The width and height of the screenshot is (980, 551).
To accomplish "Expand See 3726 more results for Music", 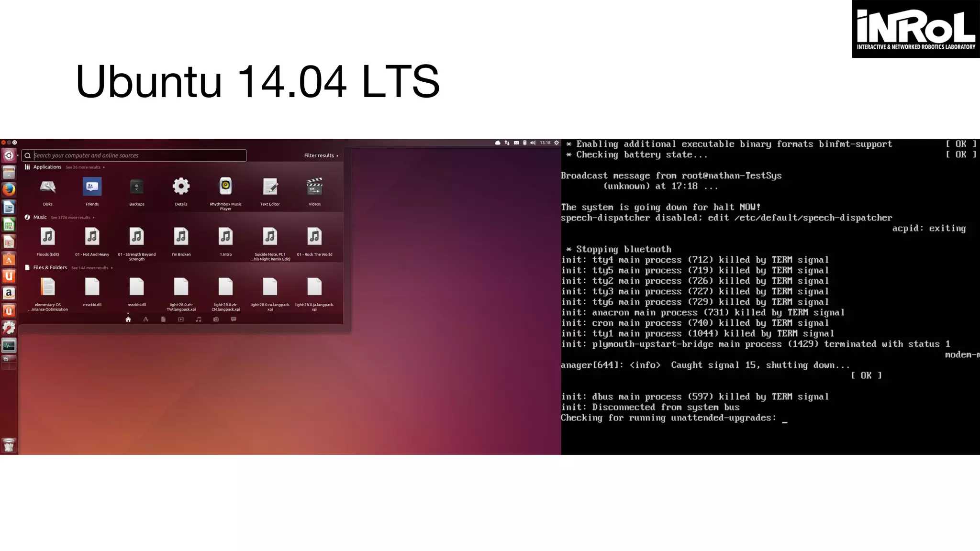I will 73,218.
